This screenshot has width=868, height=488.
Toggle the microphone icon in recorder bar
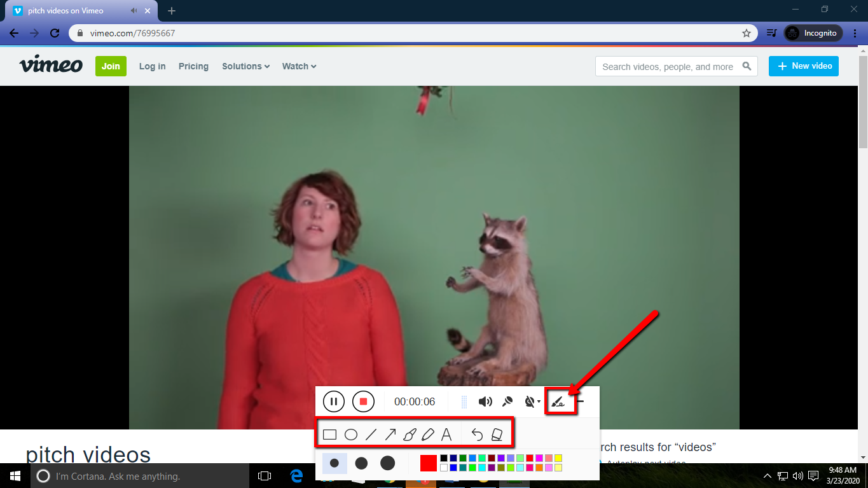(x=507, y=401)
